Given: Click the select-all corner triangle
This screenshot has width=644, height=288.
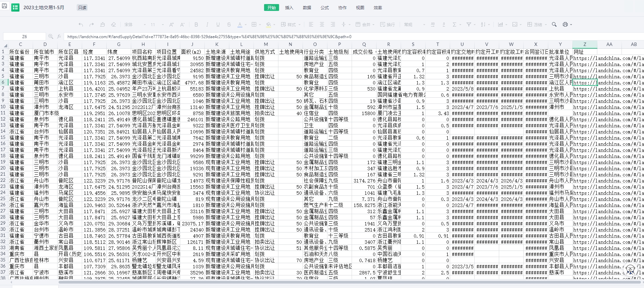Looking at the screenshot, I should coord(5,45).
